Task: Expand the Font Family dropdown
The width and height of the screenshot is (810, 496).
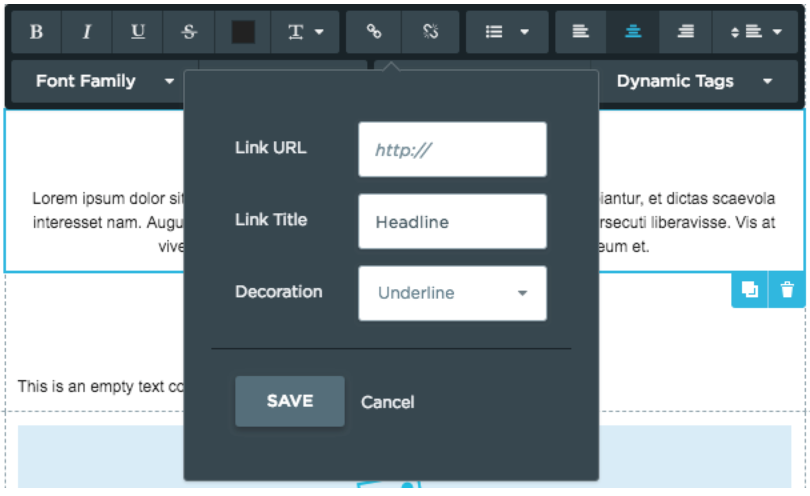Action: click(105, 82)
